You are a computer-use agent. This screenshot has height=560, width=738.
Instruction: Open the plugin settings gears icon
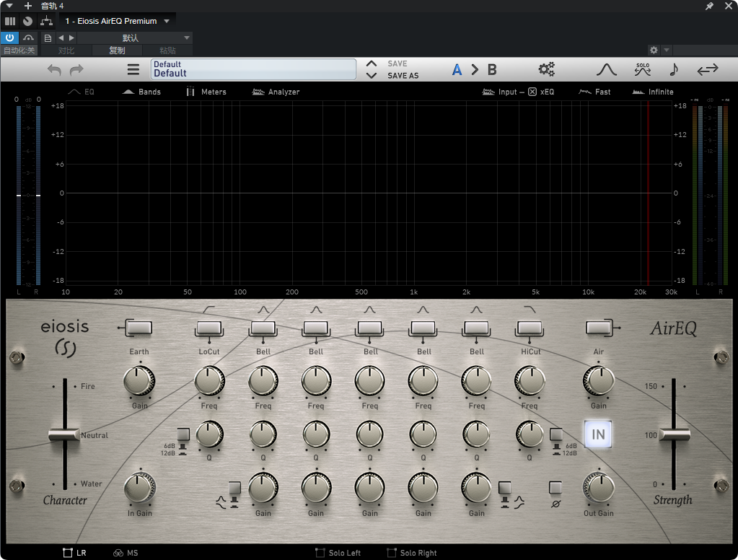pyautogui.click(x=546, y=69)
